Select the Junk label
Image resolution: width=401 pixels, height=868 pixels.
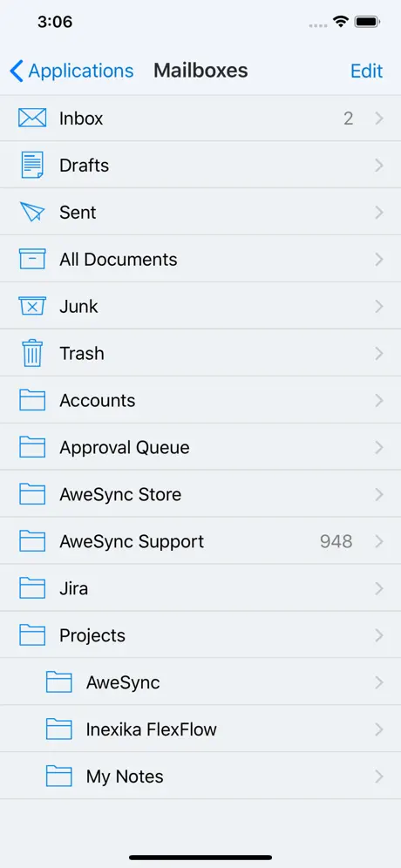pos(78,307)
